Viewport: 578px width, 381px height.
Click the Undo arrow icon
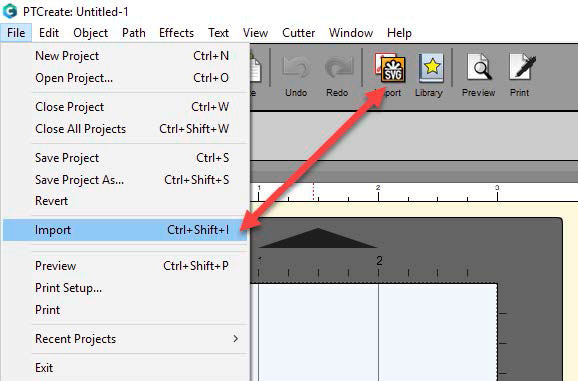[x=296, y=67]
